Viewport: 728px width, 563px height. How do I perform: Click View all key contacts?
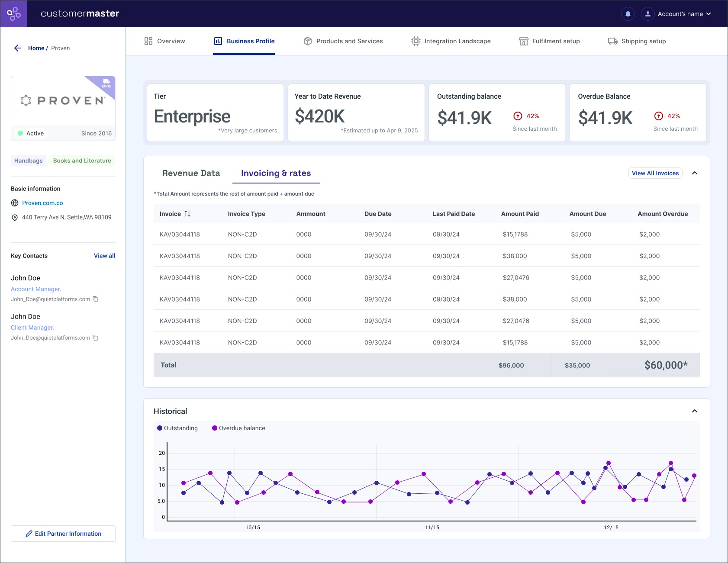tap(104, 256)
